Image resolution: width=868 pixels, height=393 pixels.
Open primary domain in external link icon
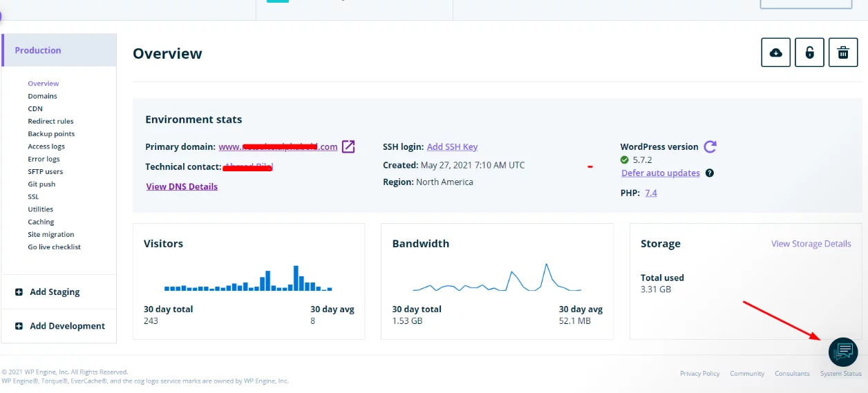348,146
